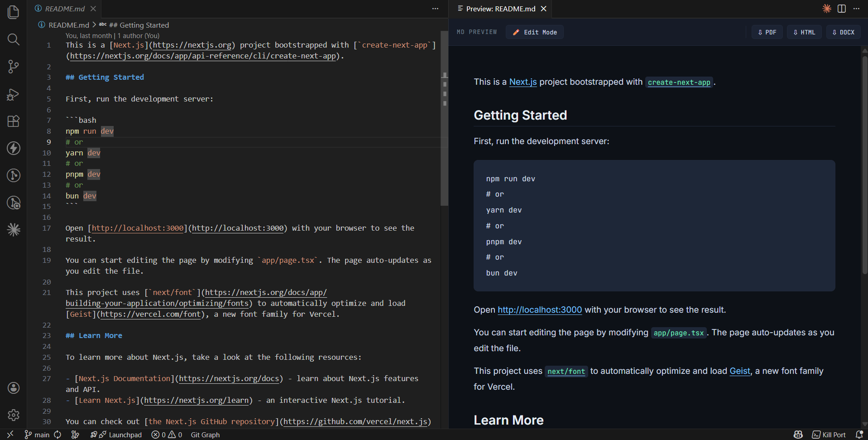Toggle the split editor layout icon
Viewport: 868px width, 440px height.
pos(841,9)
